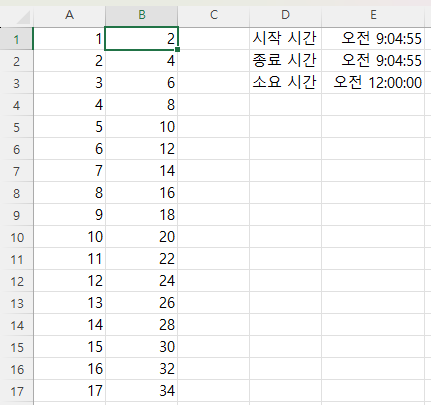Select cell B17 containing 34
The image size is (431, 405).
coord(142,391)
